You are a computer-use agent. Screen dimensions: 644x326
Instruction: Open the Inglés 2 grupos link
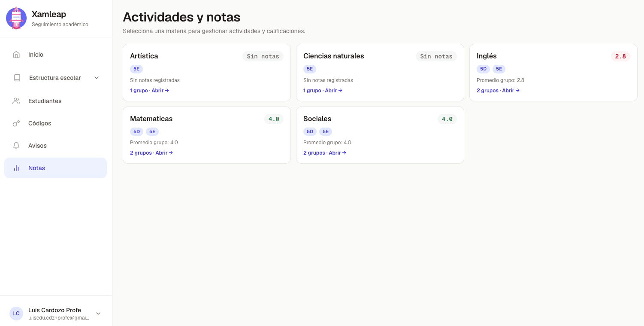point(498,91)
